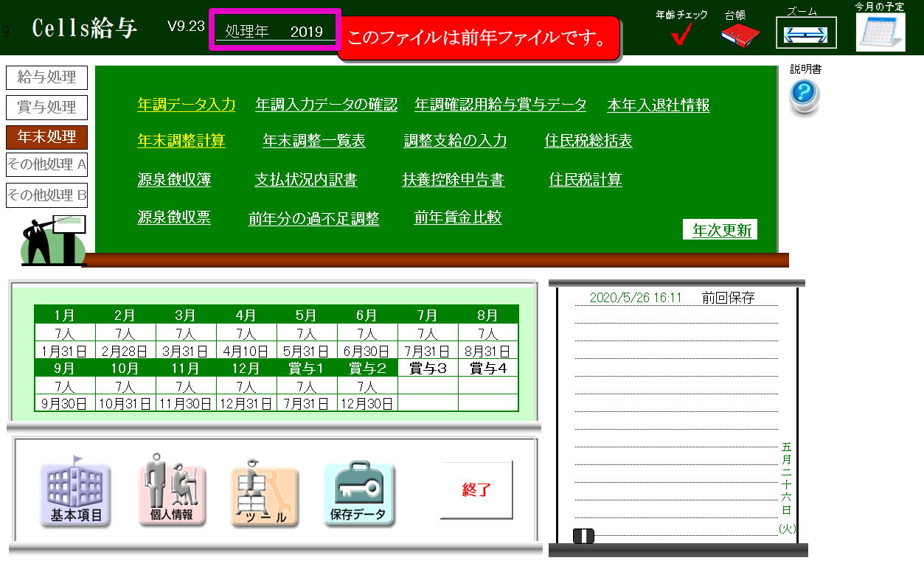Click the V9.23 version label
This screenshot has width=924, height=569.
pyautogui.click(x=186, y=27)
